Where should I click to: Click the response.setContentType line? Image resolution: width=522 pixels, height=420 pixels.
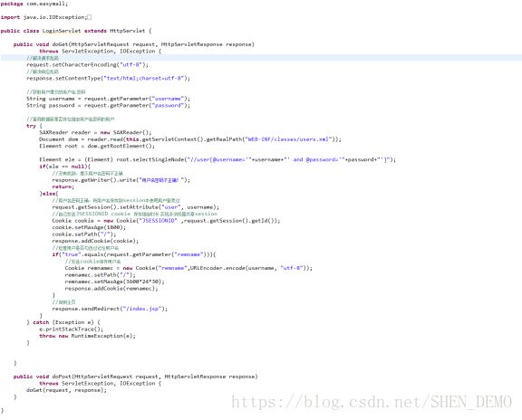108,78
